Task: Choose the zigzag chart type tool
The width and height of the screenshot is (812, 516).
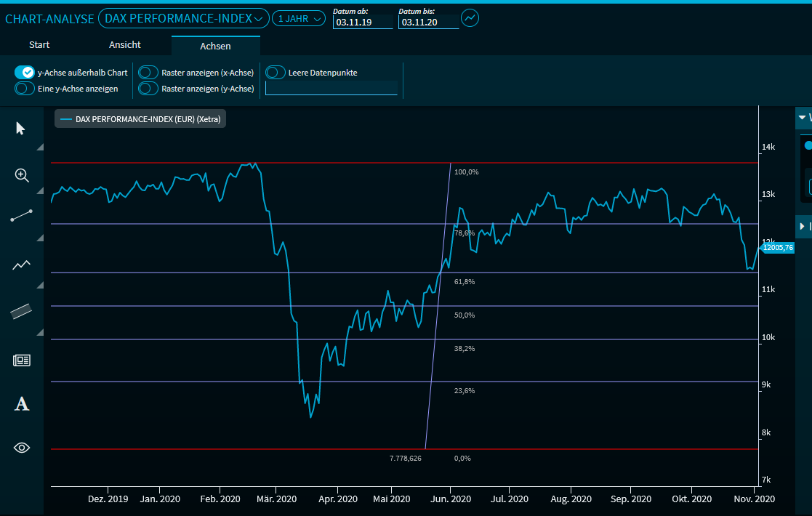Action: coord(22,265)
